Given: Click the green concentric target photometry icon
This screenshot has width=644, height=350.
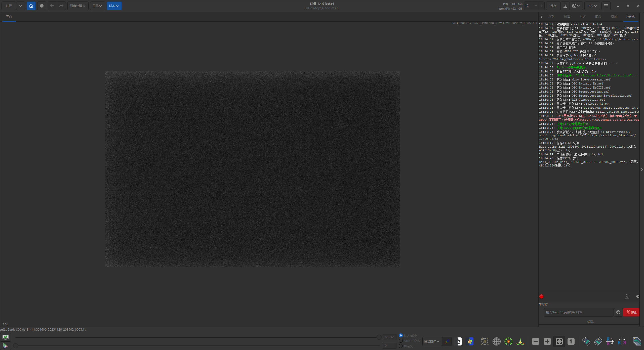Looking at the screenshot, I should [508, 341].
